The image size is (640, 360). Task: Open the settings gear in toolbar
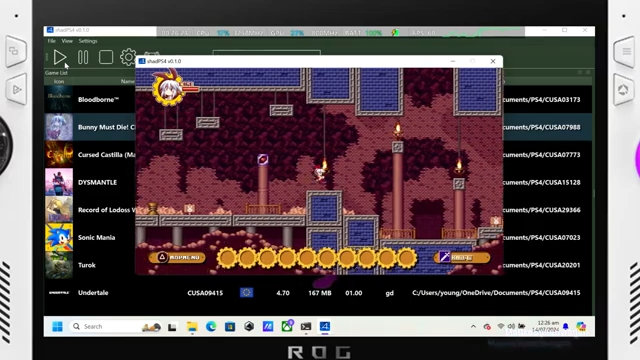point(128,57)
